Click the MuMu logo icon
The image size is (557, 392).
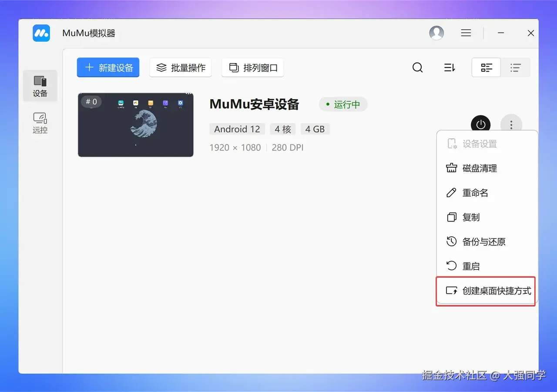click(x=41, y=33)
